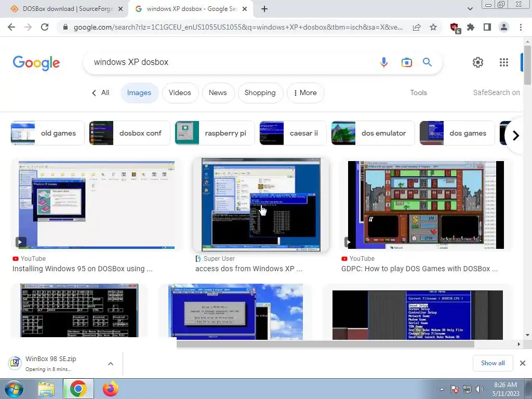Click the horizontal scrollbar right arrow

(x=519, y=344)
